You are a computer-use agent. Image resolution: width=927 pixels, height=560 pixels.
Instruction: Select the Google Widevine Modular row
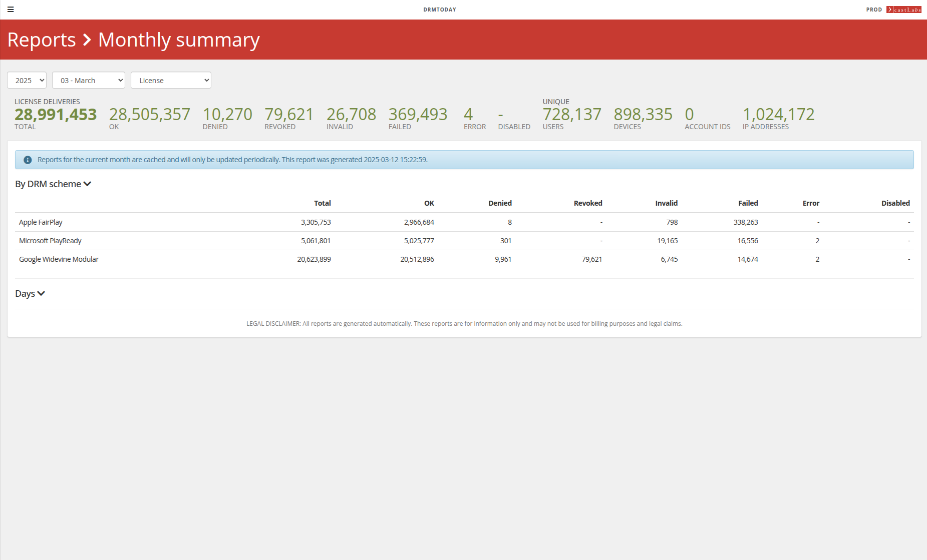pos(59,259)
